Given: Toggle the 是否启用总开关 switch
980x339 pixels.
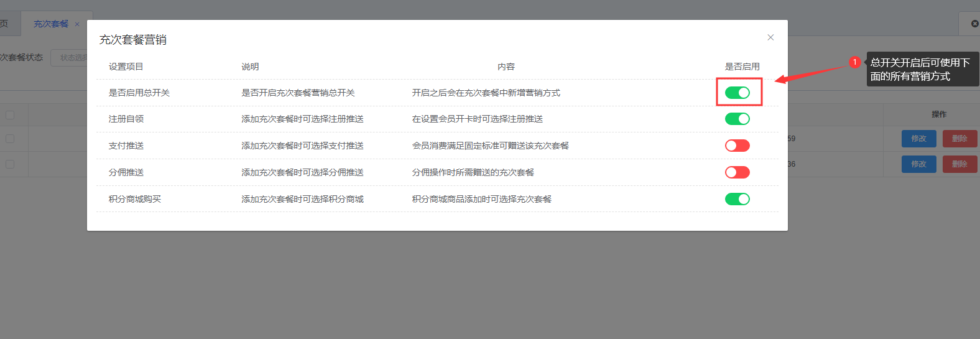Looking at the screenshot, I should click(737, 93).
